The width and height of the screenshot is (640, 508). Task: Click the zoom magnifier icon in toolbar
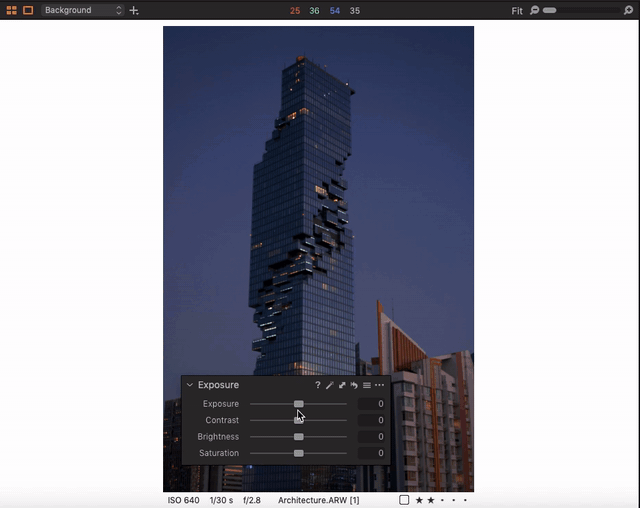coord(535,10)
